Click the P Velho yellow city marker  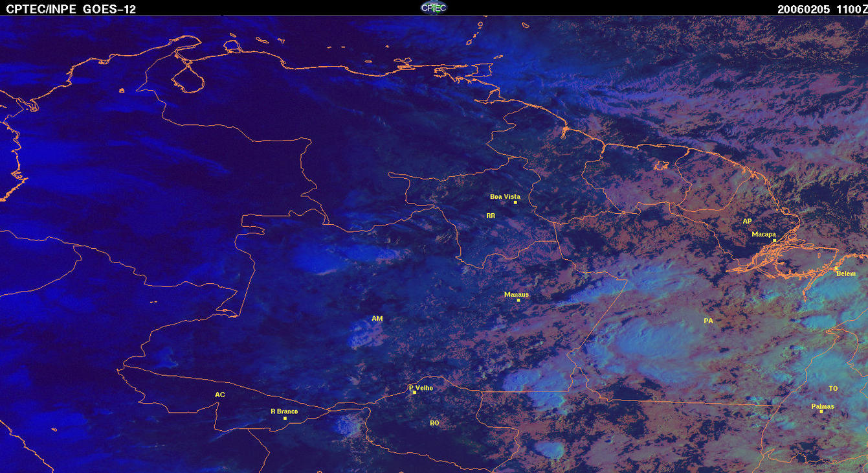(414, 393)
